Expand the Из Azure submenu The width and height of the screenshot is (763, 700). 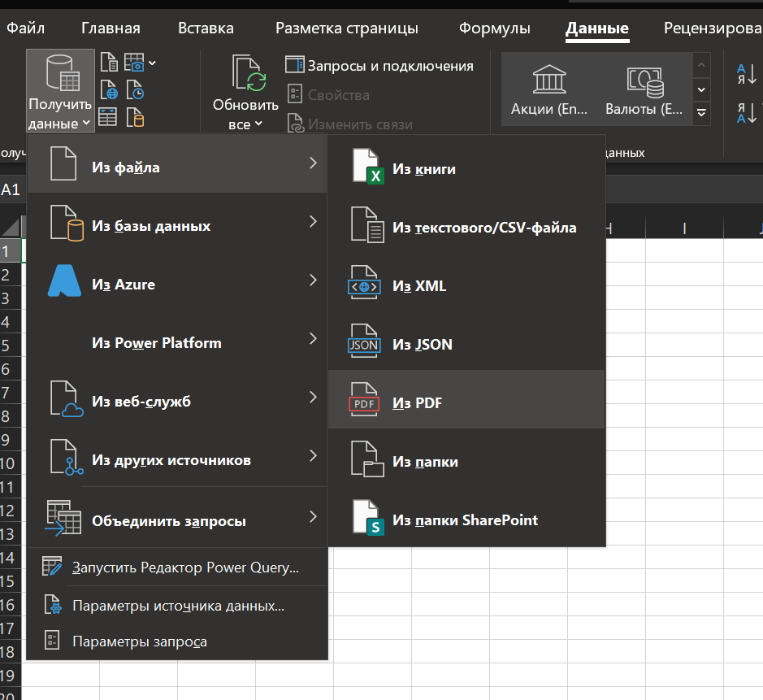177,281
